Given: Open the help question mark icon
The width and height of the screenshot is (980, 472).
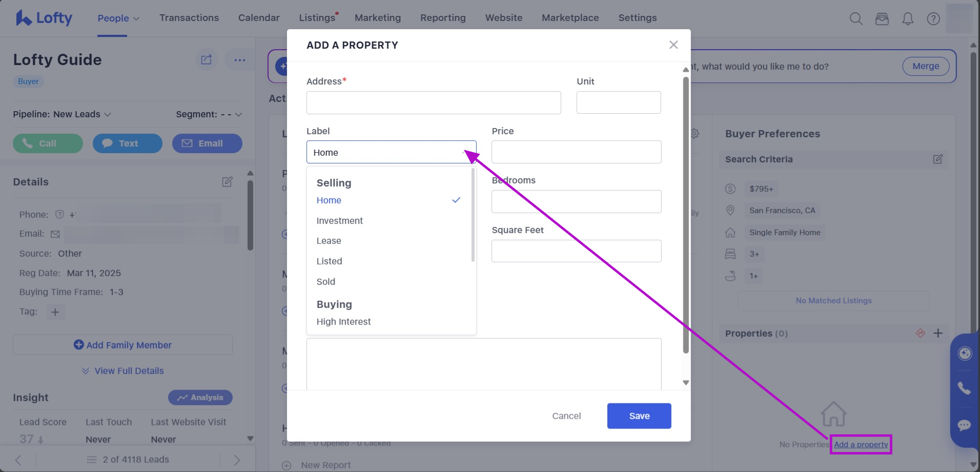Looking at the screenshot, I should [x=933, y=19].
